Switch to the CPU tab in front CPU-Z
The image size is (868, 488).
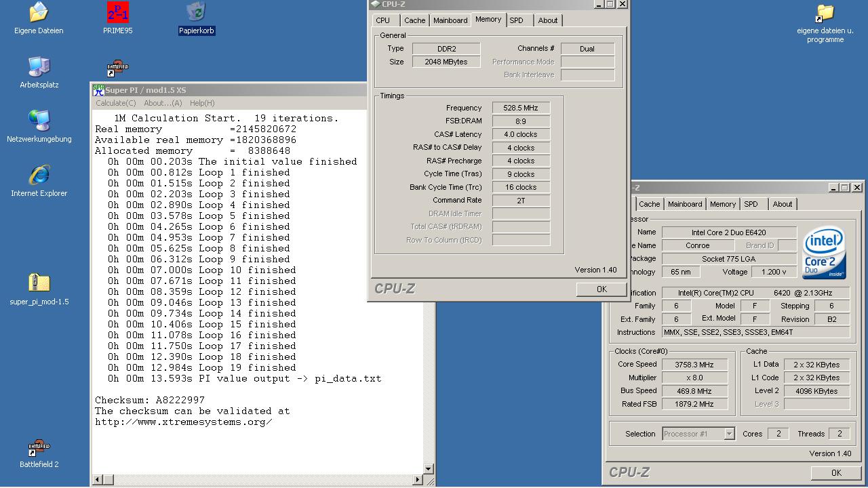coord(383,20)
